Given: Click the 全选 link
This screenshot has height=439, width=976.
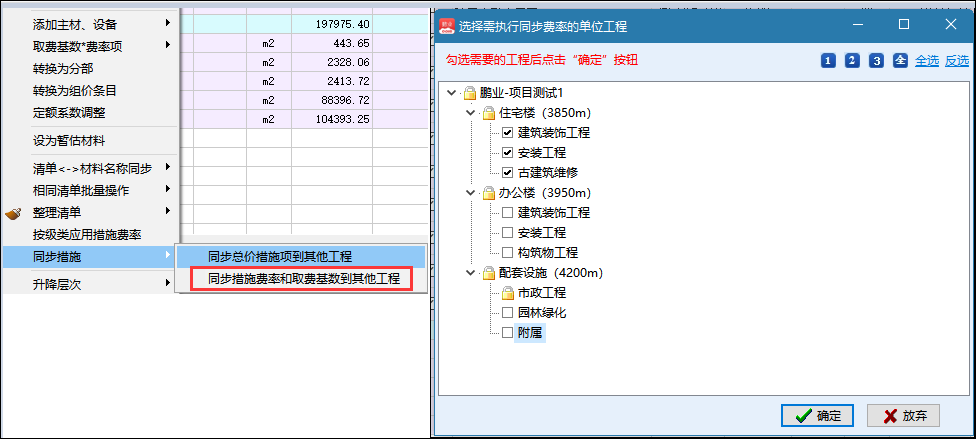Looking at the screenshot, I should point(926,61).
